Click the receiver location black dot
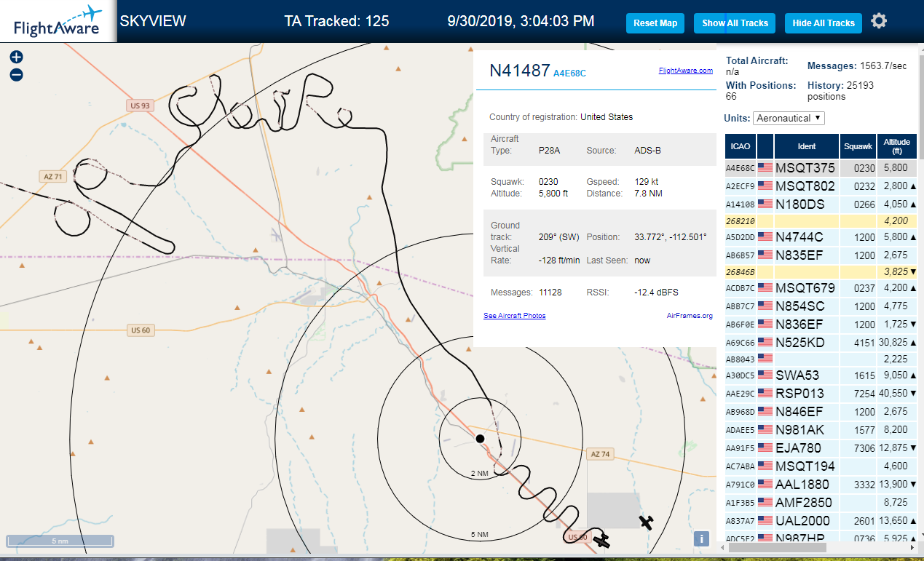Screen dimensions: 924x561 click(x=480, y=438)
